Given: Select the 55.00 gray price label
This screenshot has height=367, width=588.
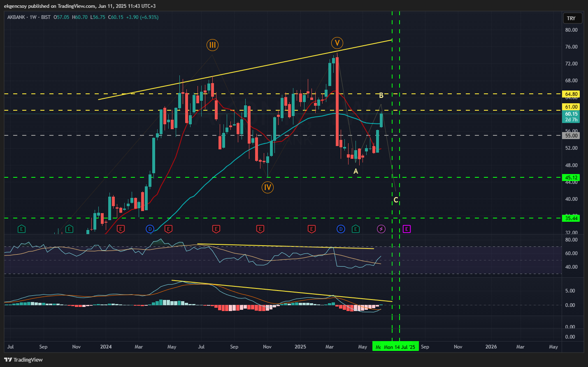Looking at the screenshot, I should tap(571, 136).
